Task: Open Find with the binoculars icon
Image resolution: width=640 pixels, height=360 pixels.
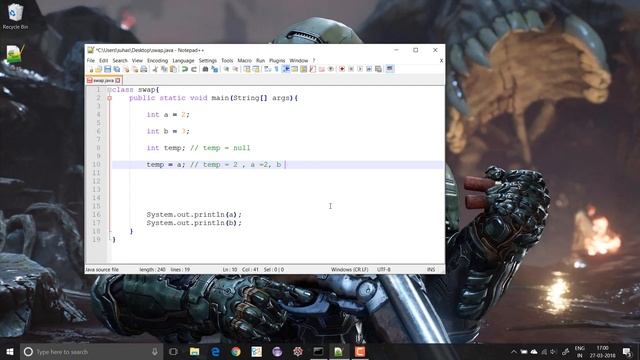Action: coord(205,69)
